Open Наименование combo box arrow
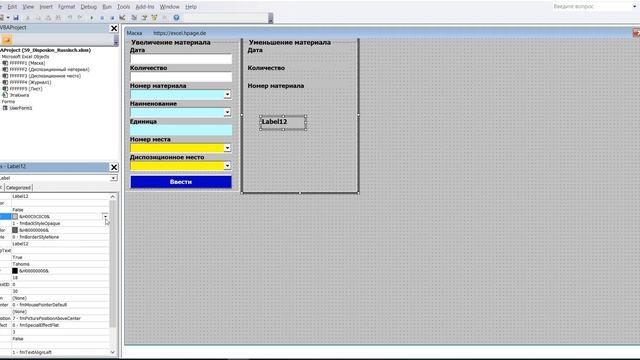The height and width of the screenshot is (360, 640). click(x=227, y=112)
